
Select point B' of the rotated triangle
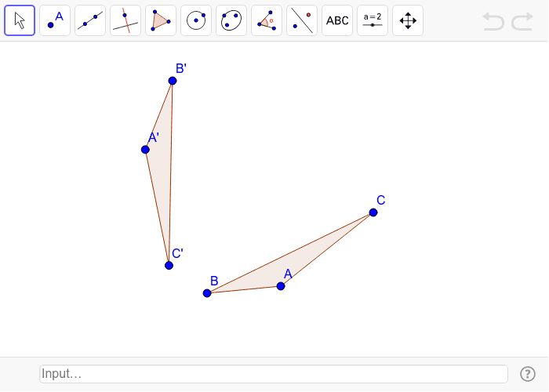point(173,81)
